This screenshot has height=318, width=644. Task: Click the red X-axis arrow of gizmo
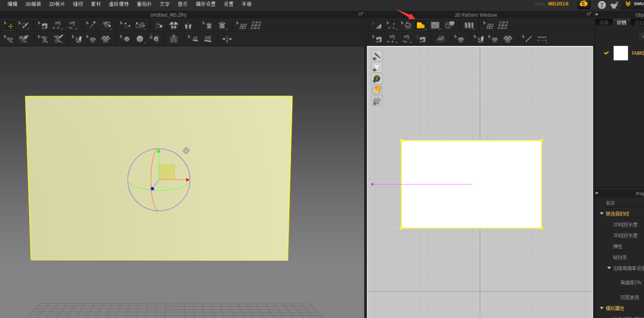187,180
